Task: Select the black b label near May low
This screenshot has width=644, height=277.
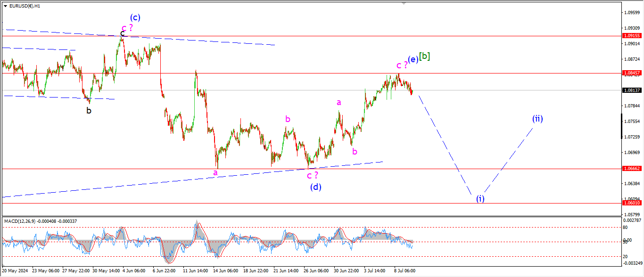Action: 89,111
